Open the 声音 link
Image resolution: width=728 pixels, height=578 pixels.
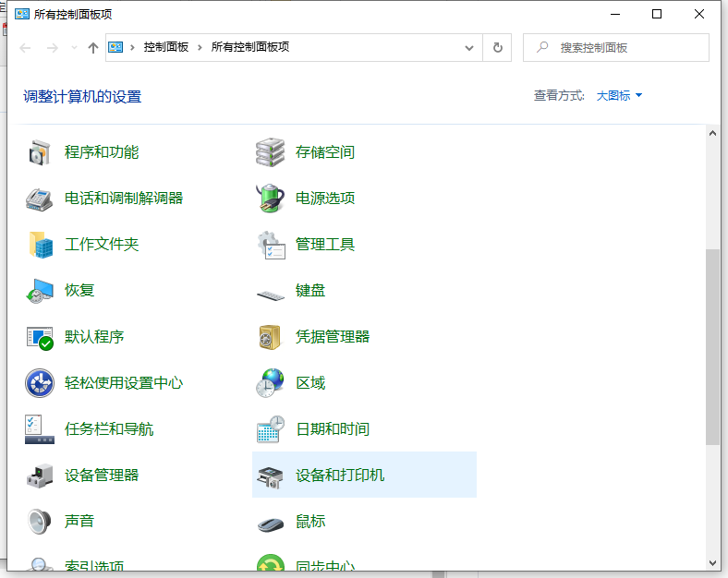point(79,522)
